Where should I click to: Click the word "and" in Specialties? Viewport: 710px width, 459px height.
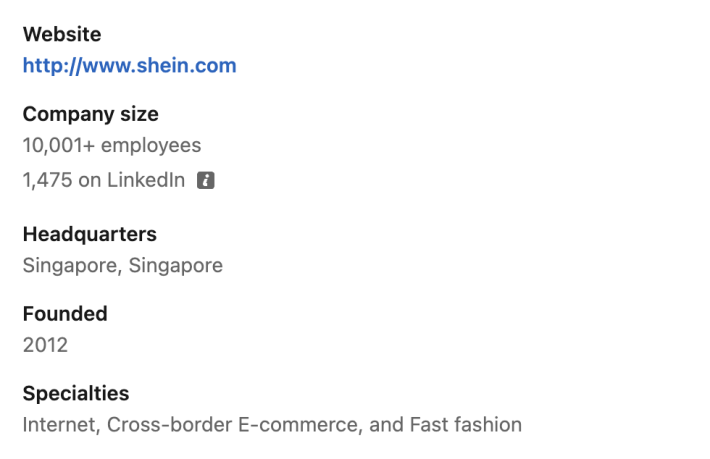[386, 425]
